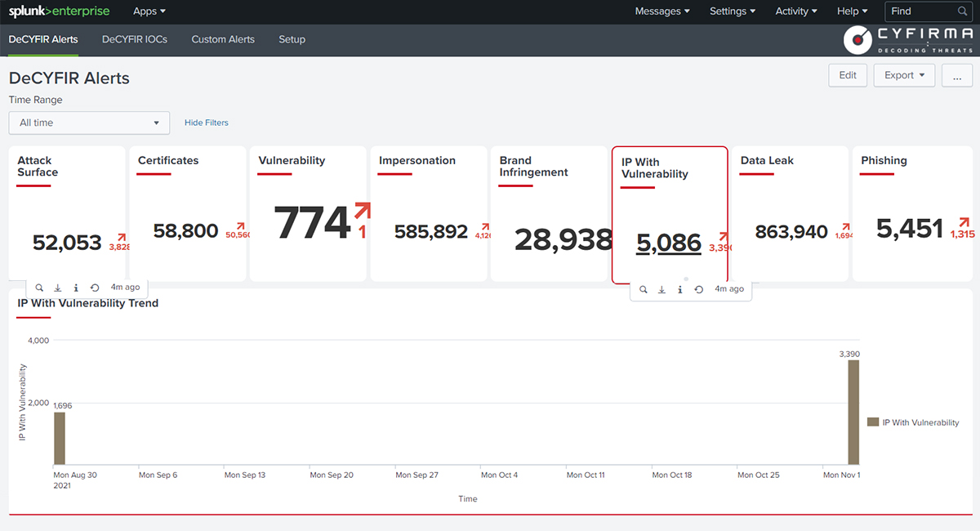Click the Data Leak card title
This screenshot has width=980, height=531.
(x=768, y=161)
